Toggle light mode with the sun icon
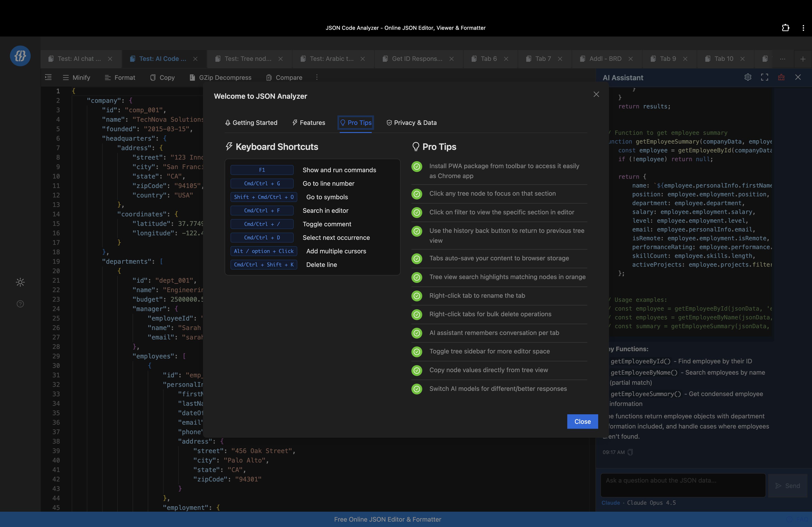 coord(20,282)
